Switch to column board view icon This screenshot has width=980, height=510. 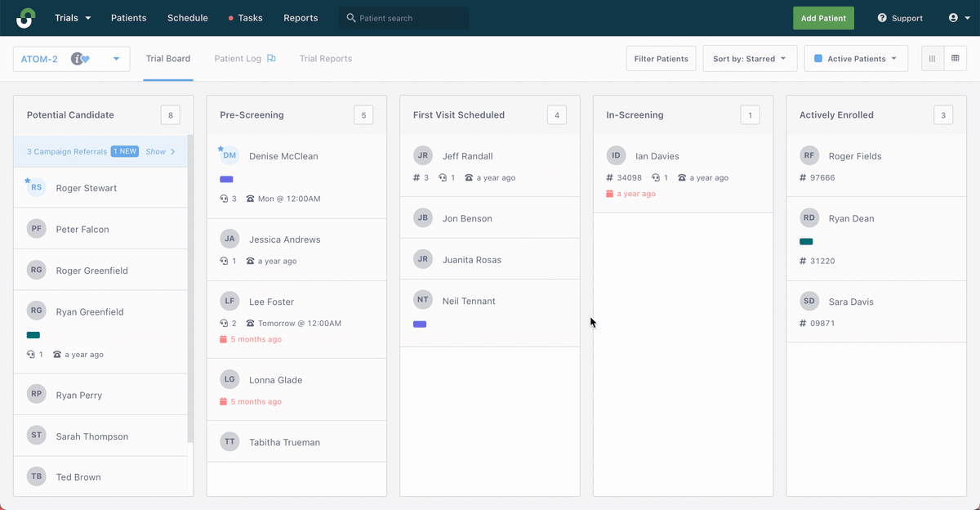933,59
